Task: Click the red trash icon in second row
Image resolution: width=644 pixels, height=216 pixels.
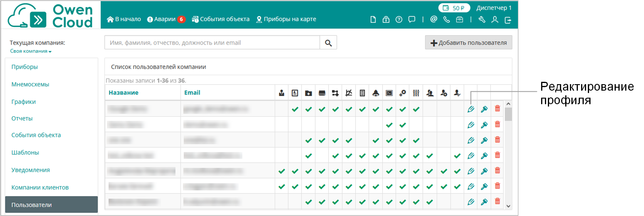Action: [497, 124]
